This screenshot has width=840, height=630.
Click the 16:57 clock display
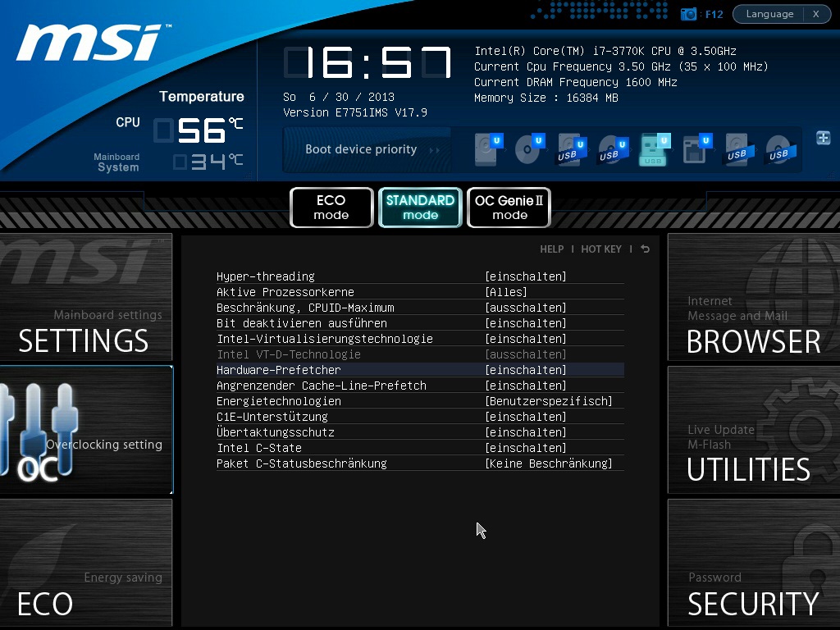(x=367, y=62)
